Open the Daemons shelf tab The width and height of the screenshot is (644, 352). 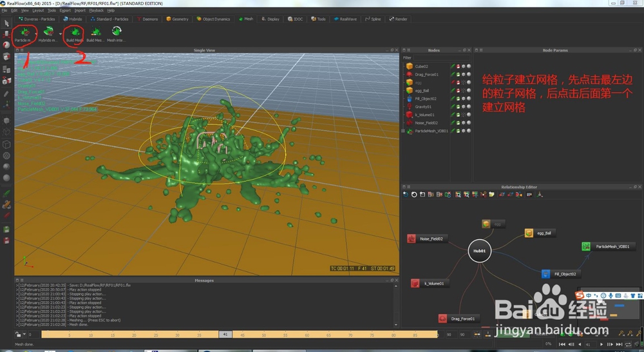pyautogui.click(x=147, y=19)
